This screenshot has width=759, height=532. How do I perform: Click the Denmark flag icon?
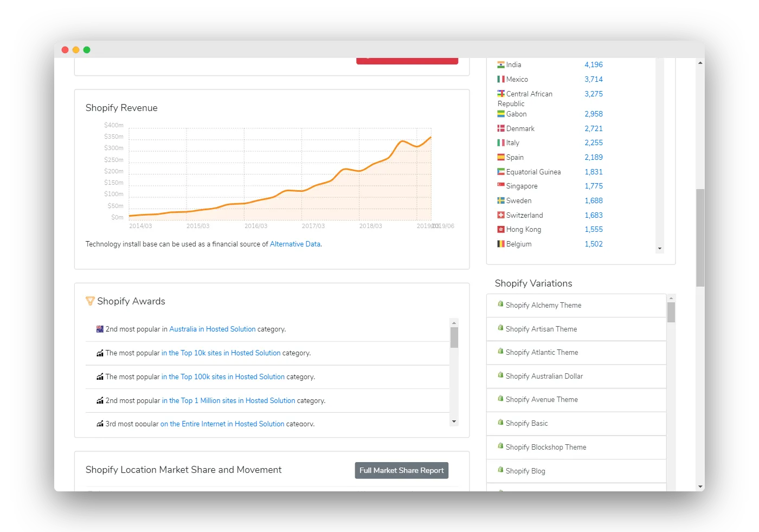[x=501, y=128]
